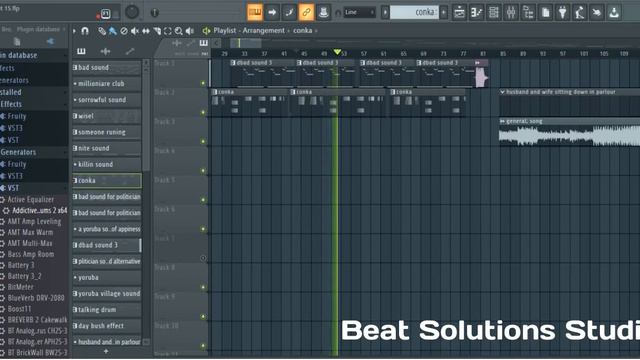Screen dimensions: 640x360
Task: Select 'talking drum' pattern
Action: click(x=107, y=310)
